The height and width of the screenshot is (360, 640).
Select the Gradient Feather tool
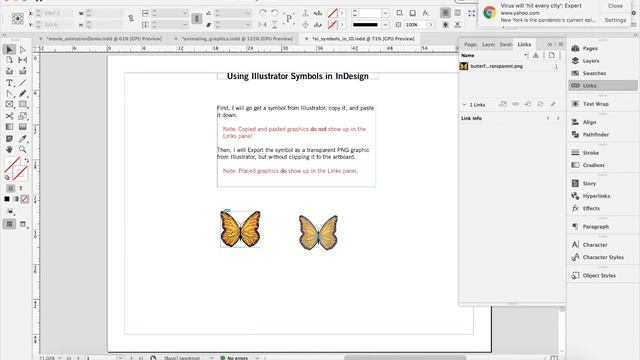(23, 127)
